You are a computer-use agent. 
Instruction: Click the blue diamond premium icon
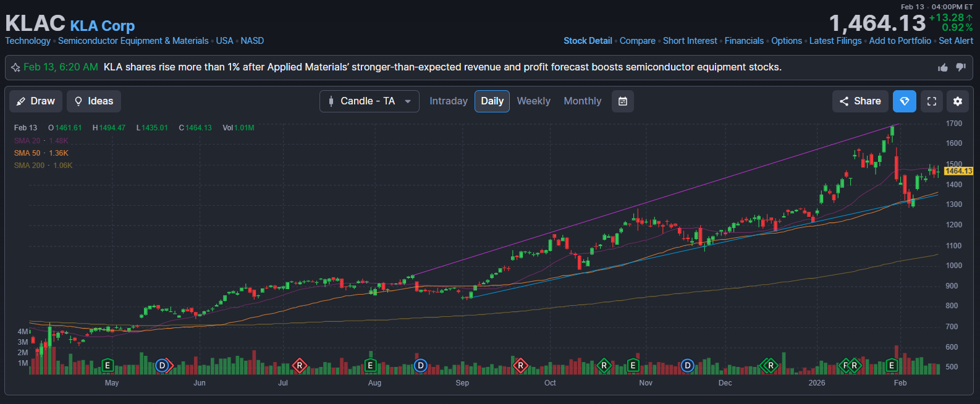(x=905, y=101)
